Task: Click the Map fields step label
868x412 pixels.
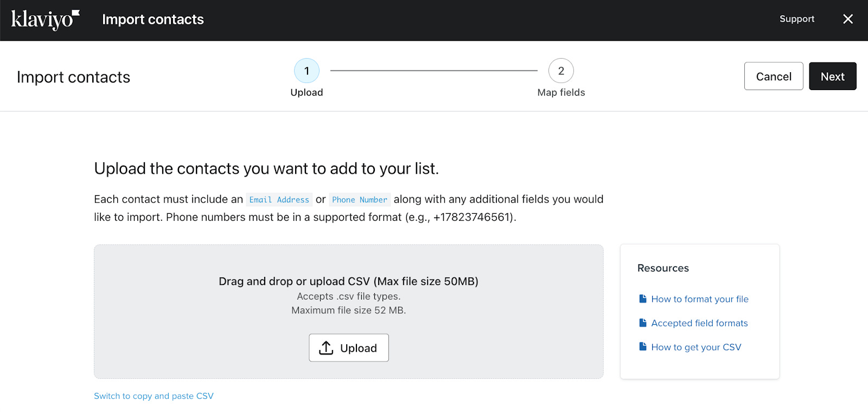Action: (x=561, y=92)
